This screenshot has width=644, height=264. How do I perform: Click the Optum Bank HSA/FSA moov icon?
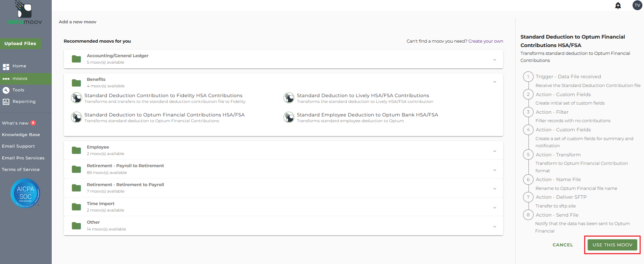(289, 117)
